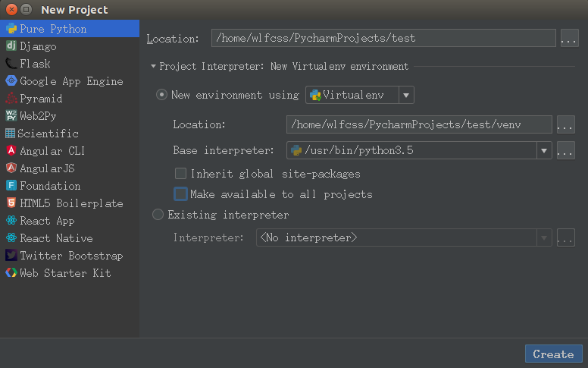Select the Pyramid project icon
The image size is (588, 368).
tap(11, 99)
